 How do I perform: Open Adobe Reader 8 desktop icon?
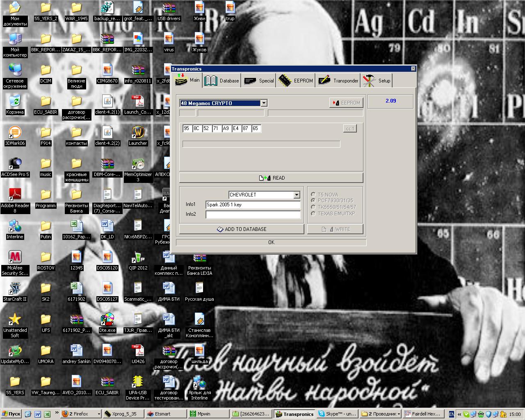pos(15,201)
